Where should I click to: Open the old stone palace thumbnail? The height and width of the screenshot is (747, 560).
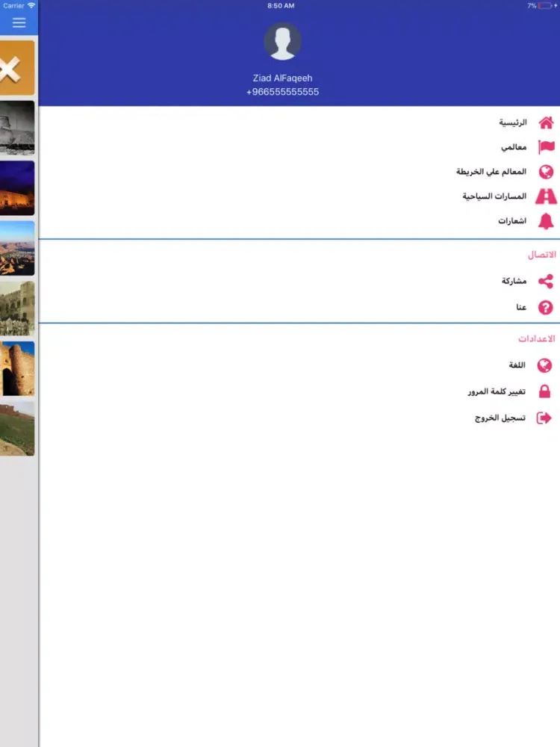[17, 309]
